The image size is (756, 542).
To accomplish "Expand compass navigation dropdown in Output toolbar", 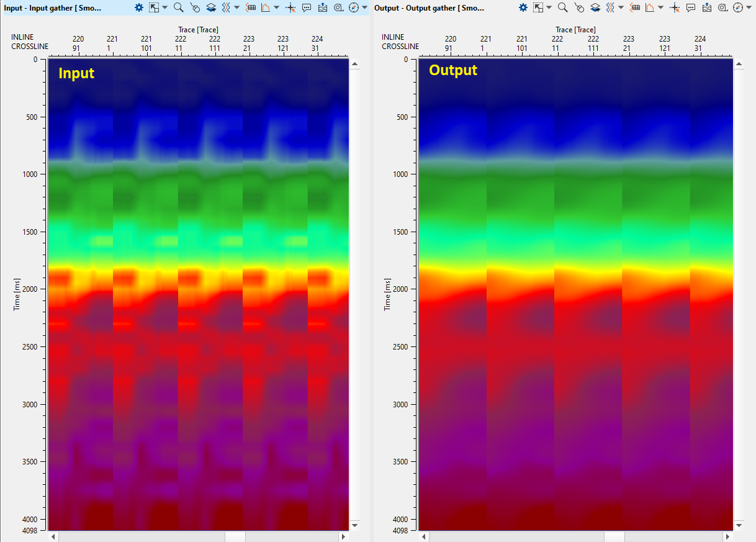I will coord(748,7).
